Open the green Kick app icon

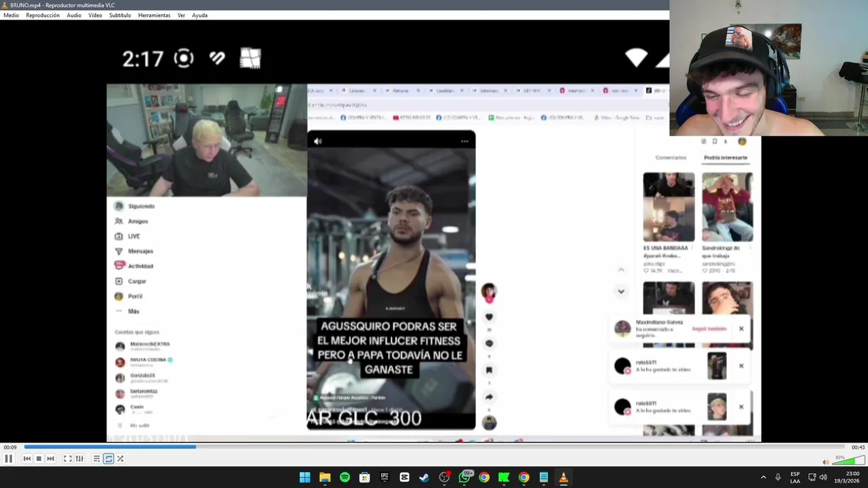pos(504,477)
